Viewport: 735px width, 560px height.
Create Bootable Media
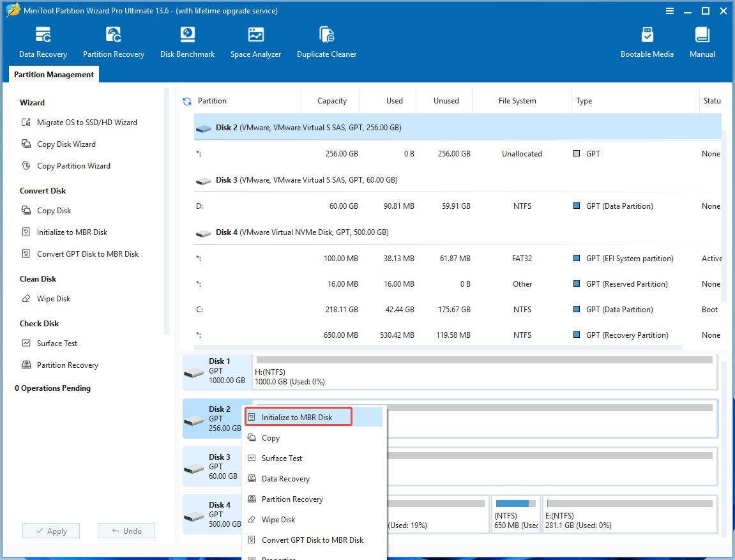pos(647,42)
